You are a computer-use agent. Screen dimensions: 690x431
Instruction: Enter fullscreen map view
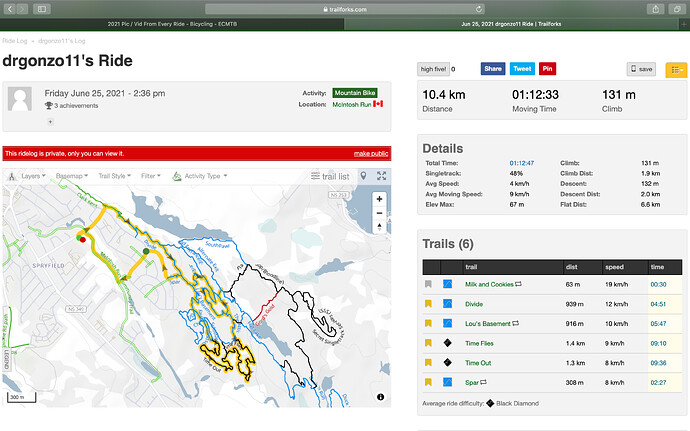pos(382,176)
